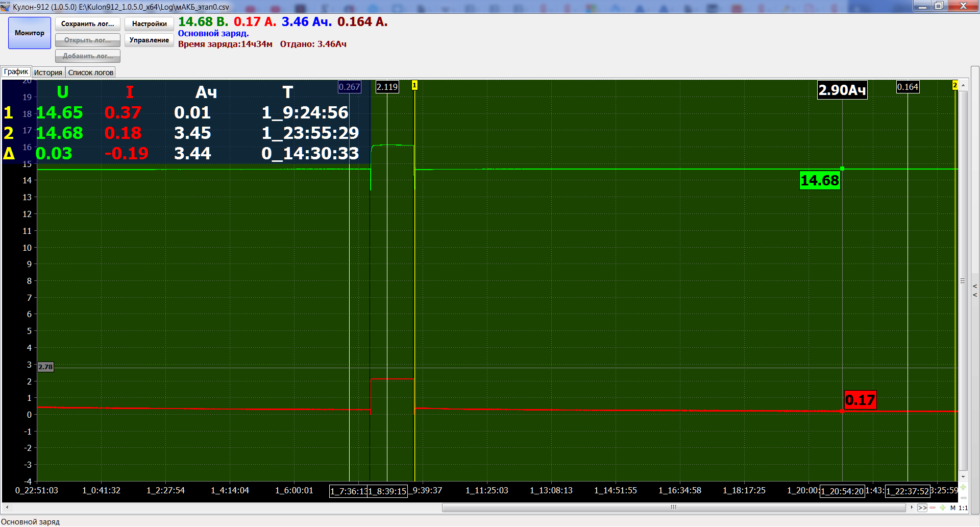Open Настройки settings

point(149,24)
